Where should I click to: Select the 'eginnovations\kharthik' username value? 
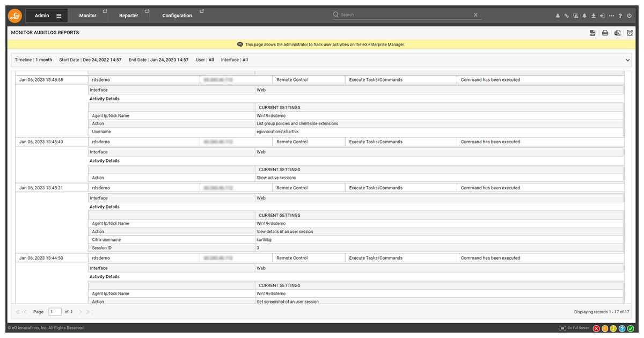pyautogui.click(x=278, y=131)
